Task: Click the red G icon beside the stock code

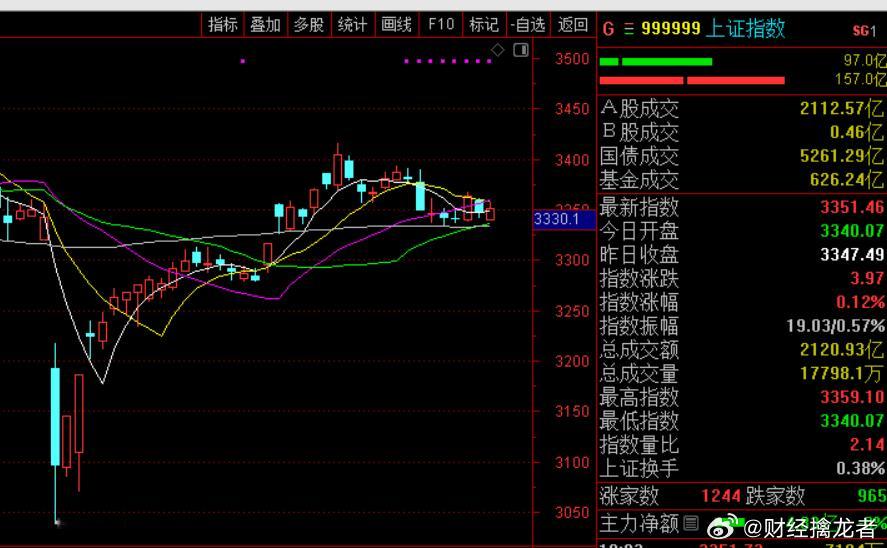Action: click(x=609, y=29)
